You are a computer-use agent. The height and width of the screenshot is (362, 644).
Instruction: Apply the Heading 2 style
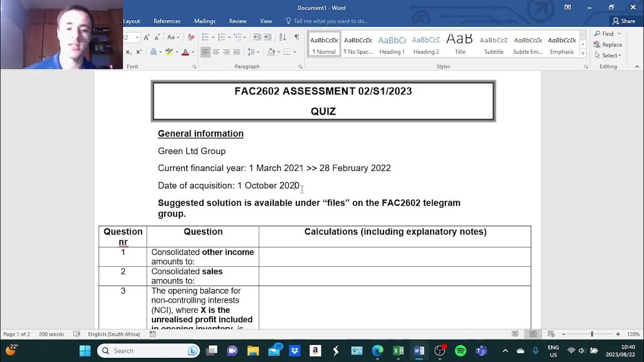[426, 44]
